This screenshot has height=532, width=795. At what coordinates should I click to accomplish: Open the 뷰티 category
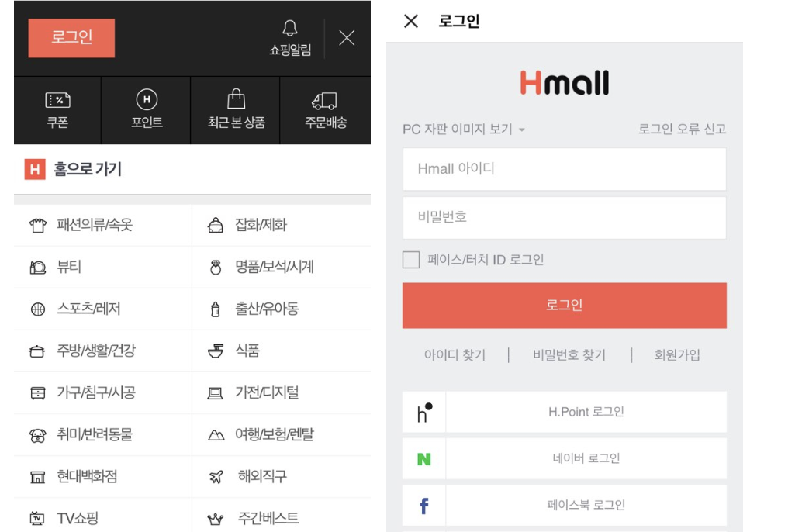click(x=69, y=267)
